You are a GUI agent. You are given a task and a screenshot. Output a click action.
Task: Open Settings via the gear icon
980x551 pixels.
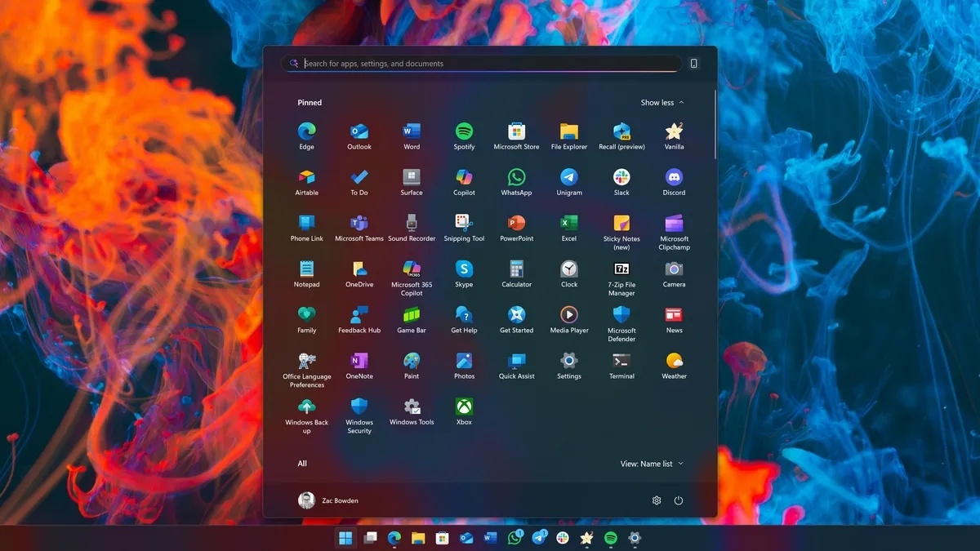pos(656,500)
